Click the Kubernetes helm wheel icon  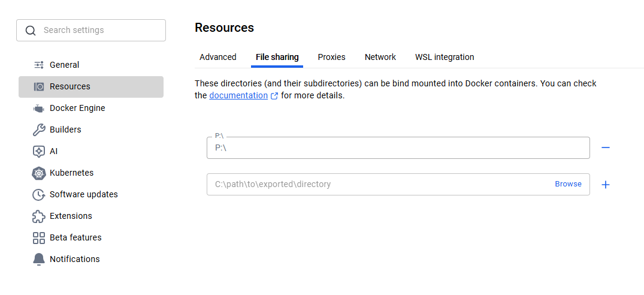38,173
